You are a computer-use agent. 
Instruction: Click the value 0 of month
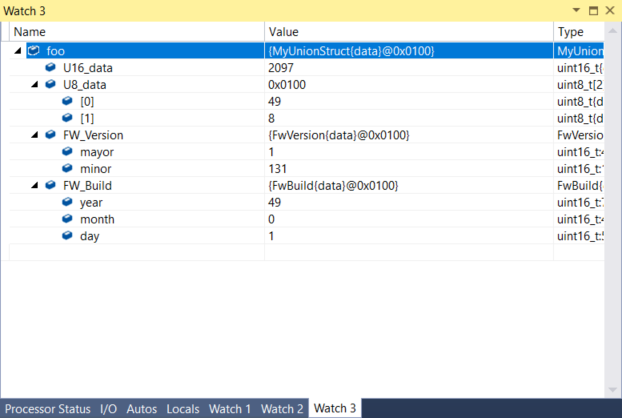271,219
